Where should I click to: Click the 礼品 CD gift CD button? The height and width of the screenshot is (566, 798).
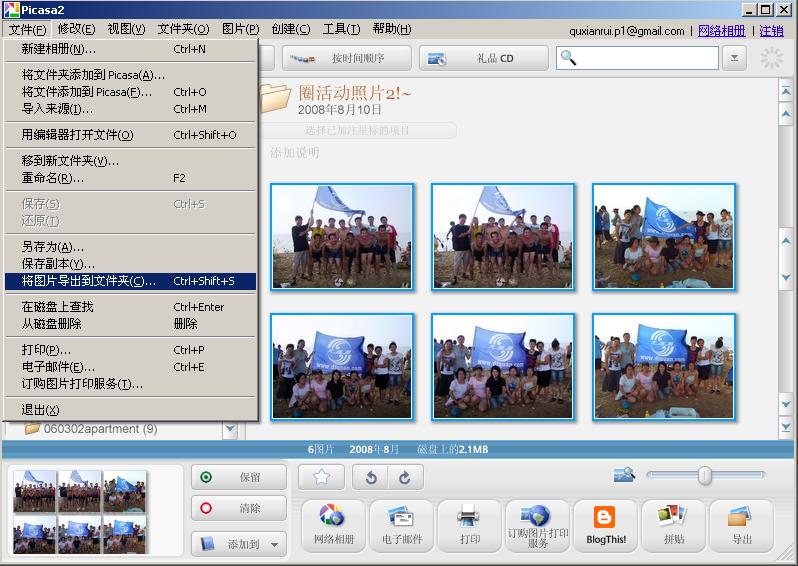[x=483, y=58]
